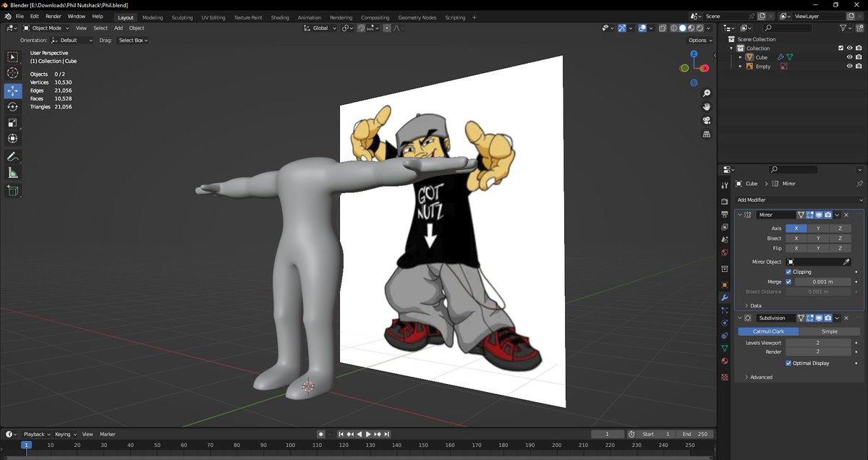Toggle the Merge checkbox

788,282
